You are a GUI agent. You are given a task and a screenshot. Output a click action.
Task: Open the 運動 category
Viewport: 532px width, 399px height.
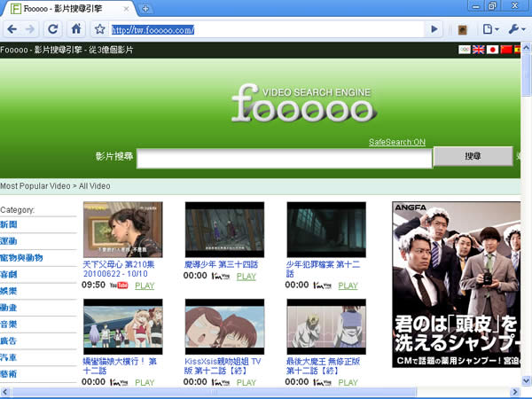[x=9, y=241]
